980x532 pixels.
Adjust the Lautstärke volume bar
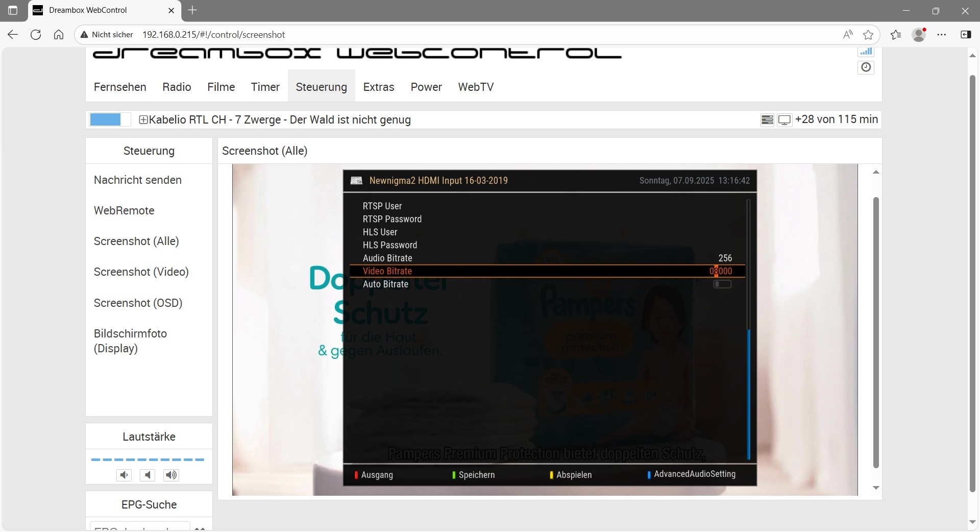click(148, 460)
